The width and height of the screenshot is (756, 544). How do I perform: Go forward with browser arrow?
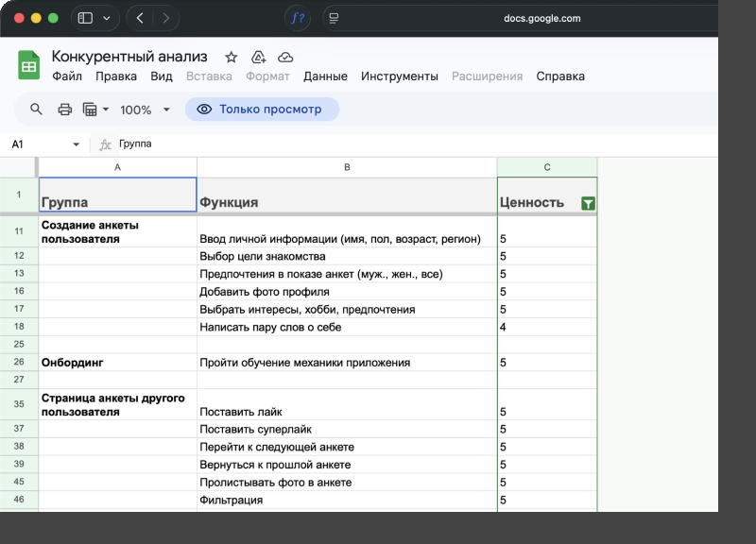(x=166, y=18)
